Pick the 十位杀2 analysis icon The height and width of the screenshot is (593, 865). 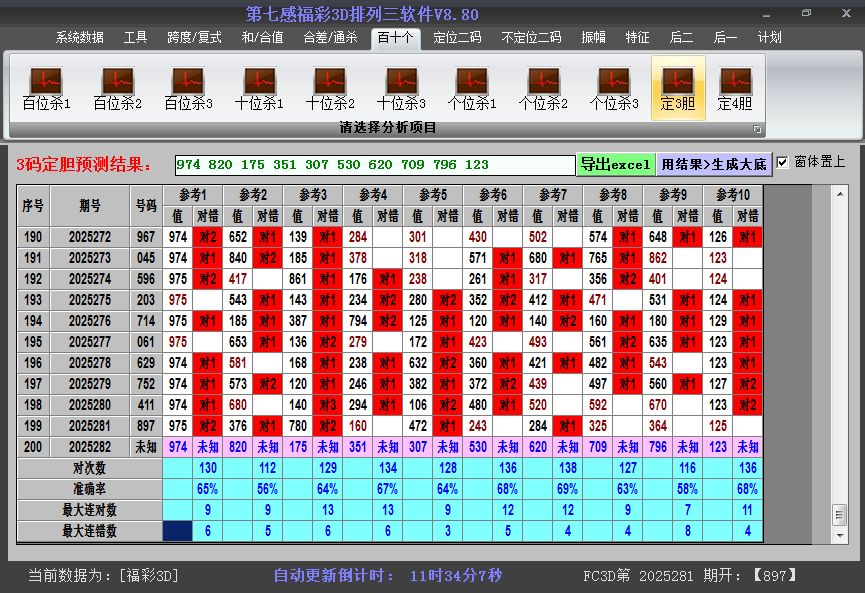[x=330, y=88]
